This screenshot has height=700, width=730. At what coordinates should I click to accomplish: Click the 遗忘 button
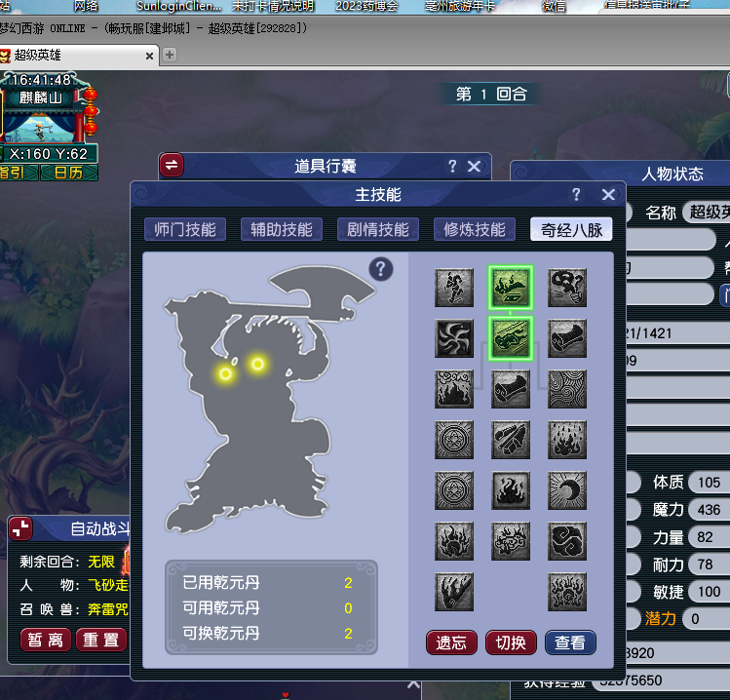[x=451, y=642]
